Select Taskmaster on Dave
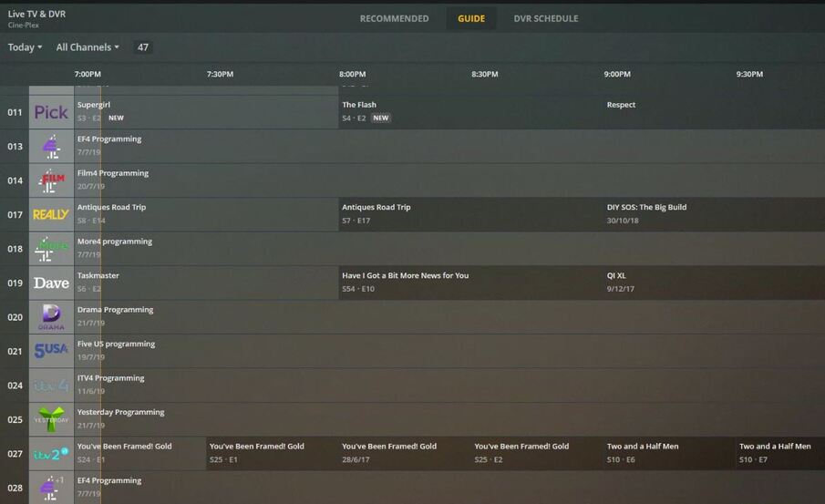825x504 pixels. click(x=206, y=283)
